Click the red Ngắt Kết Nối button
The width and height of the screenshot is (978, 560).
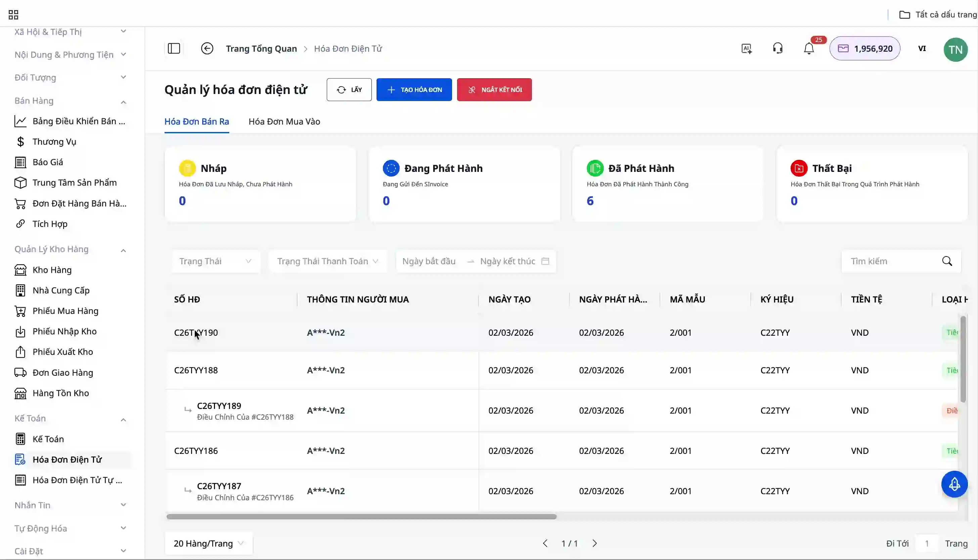[494, 90]
